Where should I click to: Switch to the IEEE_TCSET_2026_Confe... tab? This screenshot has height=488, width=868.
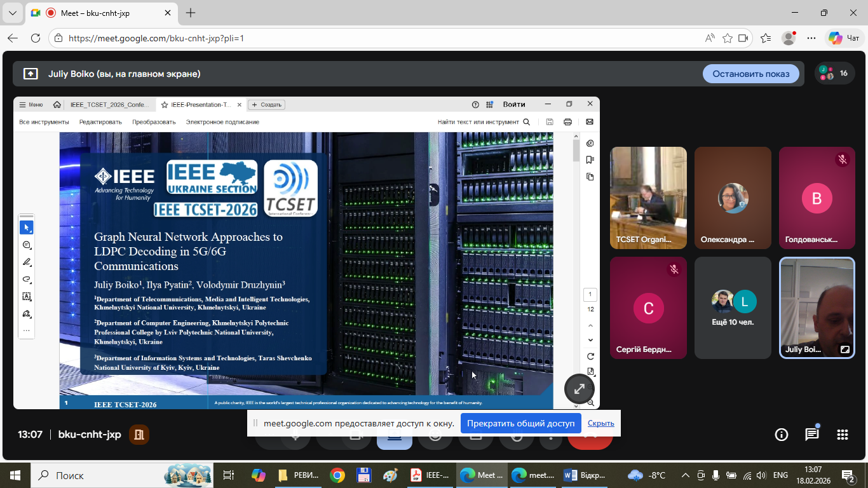tap(111, 105)
